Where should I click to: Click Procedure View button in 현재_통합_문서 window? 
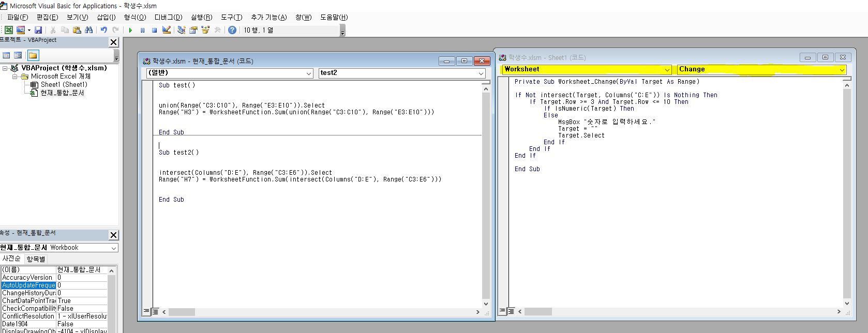tap(146, 312)
